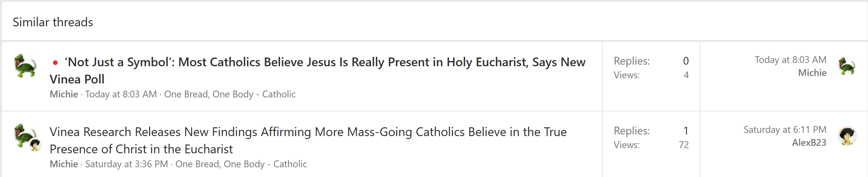The height and width of the screenshot is (177, 868).
Task: Visit Michie's profile under the Vinea Research thread
Action: pyautogui.click(x=64, y=164)
